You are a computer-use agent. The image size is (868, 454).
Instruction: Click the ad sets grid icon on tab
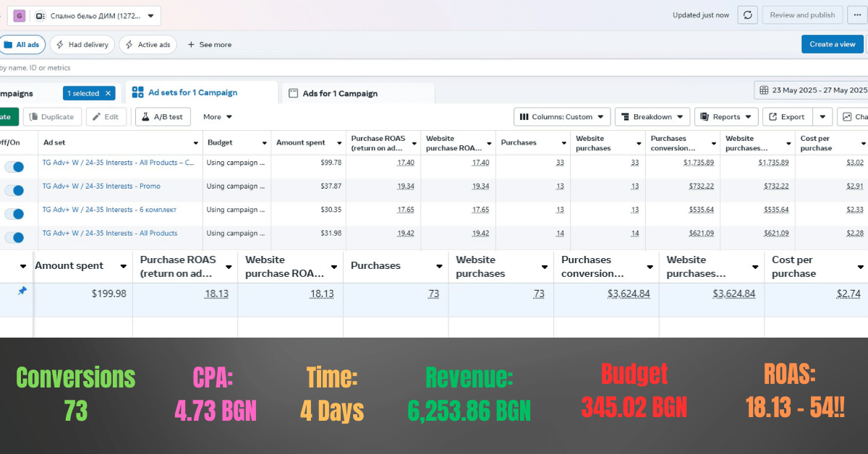[137, 93]
